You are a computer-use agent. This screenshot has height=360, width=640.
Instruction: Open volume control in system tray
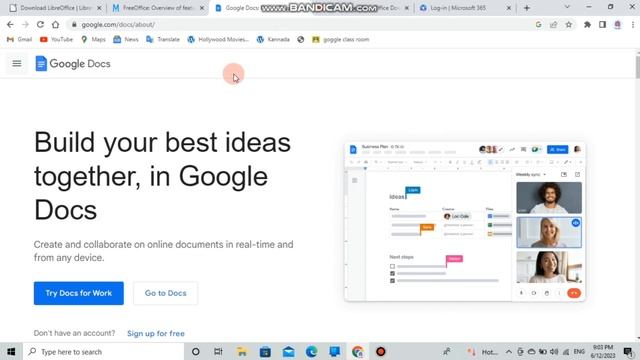tap(554, 351)
